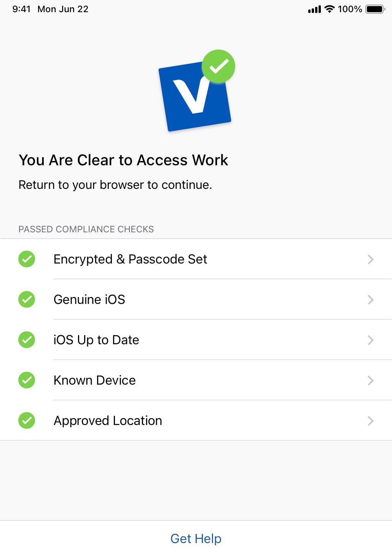Tap the green checkmark badge on logo

[x=218, y=66]
